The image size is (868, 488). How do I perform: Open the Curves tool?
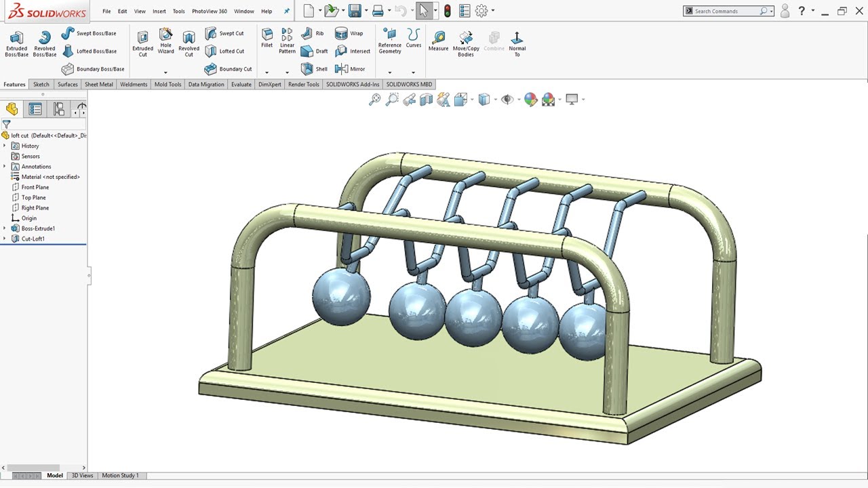414,39
